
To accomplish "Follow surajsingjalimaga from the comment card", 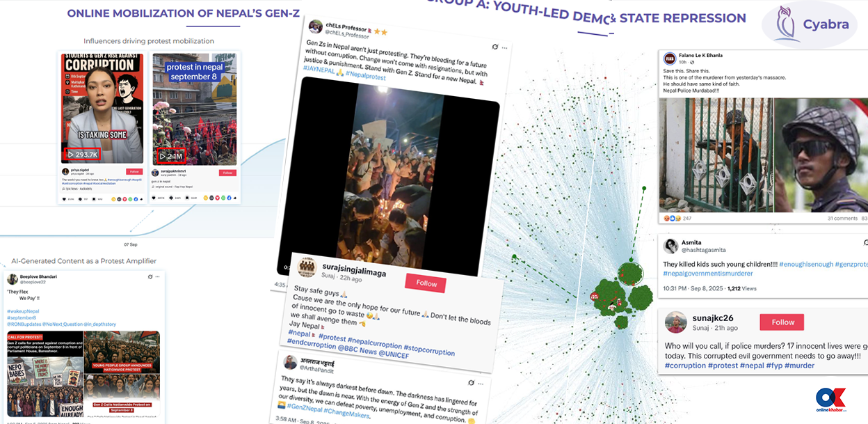I will [x=426, y=283].
